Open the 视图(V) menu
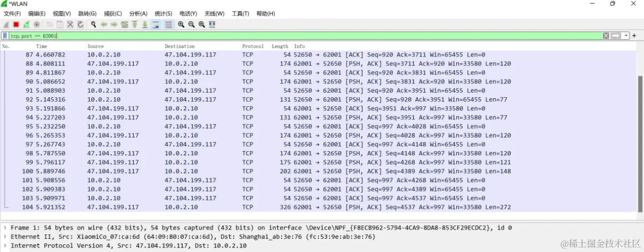 coord(62,14)
